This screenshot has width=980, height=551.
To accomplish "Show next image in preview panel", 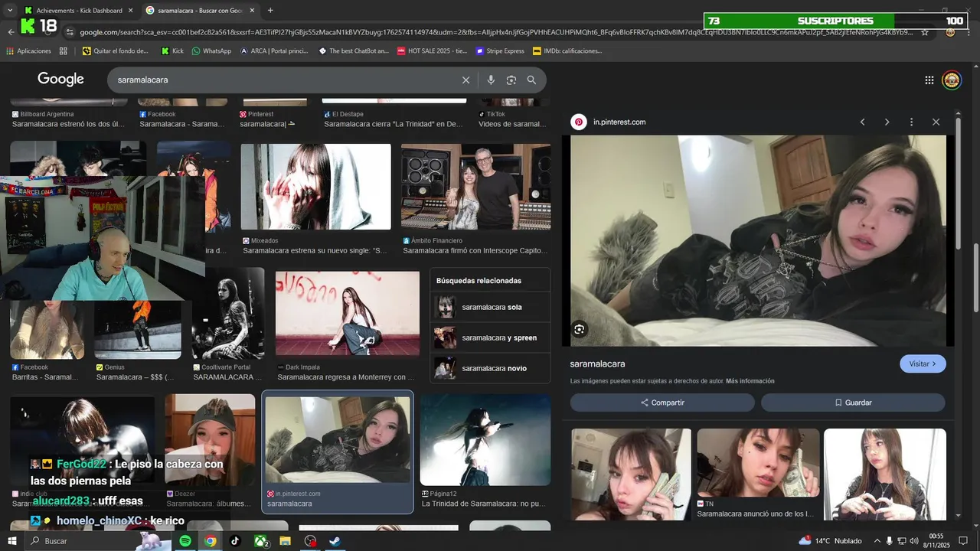I will pyautogui.click(x=887, y=122).
